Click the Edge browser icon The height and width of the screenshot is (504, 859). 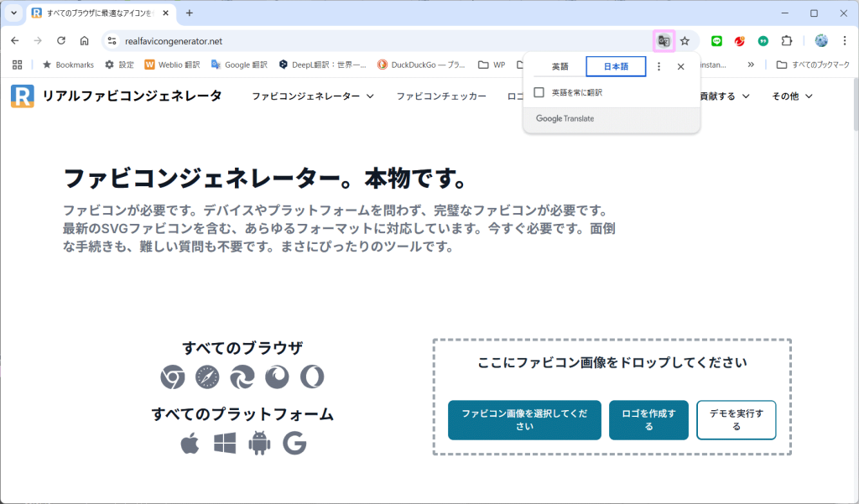(x=242, y=377)
